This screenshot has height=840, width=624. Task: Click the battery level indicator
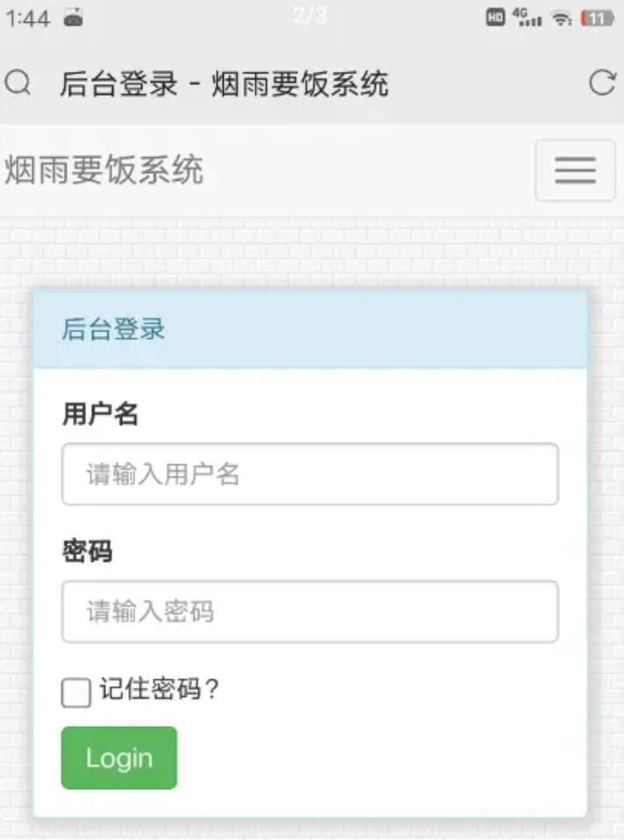pyautogui.click(x=598, y=18)
